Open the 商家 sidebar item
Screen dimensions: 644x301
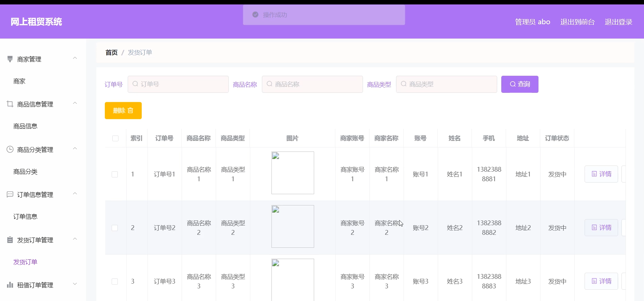tap(19, 81)
